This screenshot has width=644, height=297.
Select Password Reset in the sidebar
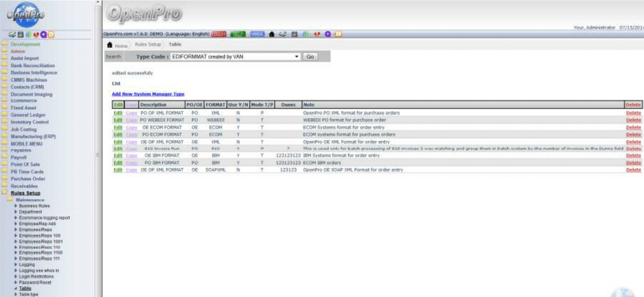click(x=35, y=282)
